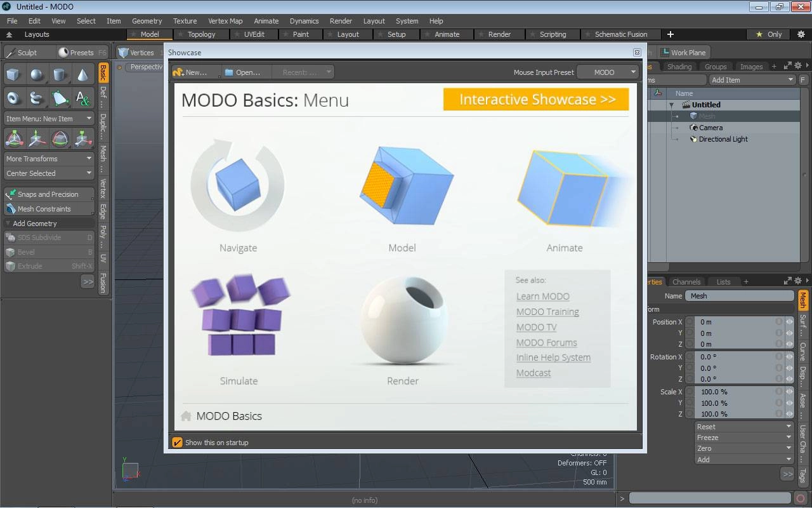Click the layout settings gear icon
Image resolution: width=812 pixels, height=508 pixels.
click(x=801, y=34)
